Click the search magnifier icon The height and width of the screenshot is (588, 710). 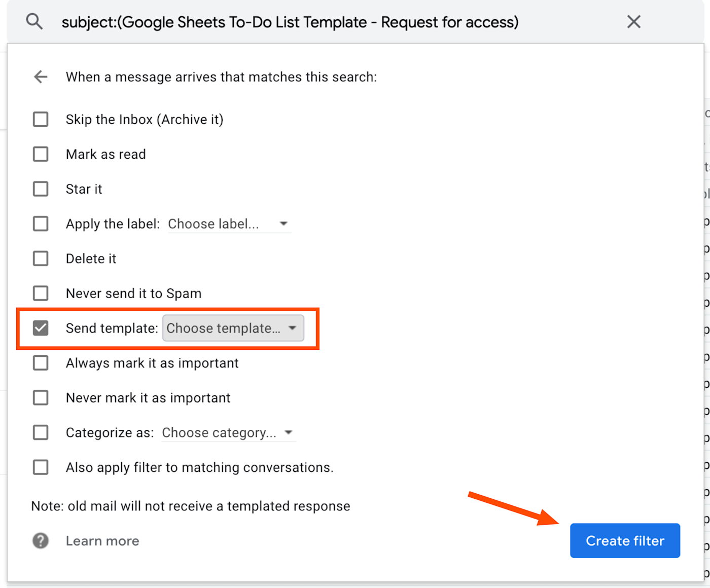(34, 22)
